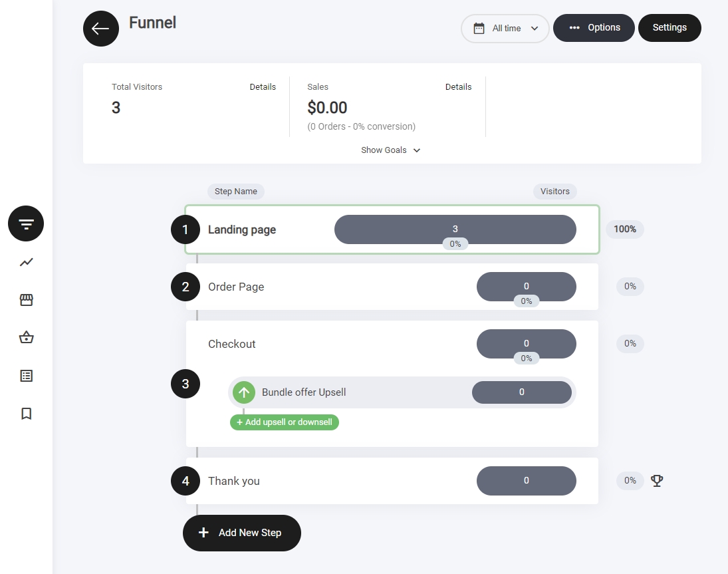Expand Show Goals section
728x574 pixels.
pyautogui.click(x=390, y=150)
